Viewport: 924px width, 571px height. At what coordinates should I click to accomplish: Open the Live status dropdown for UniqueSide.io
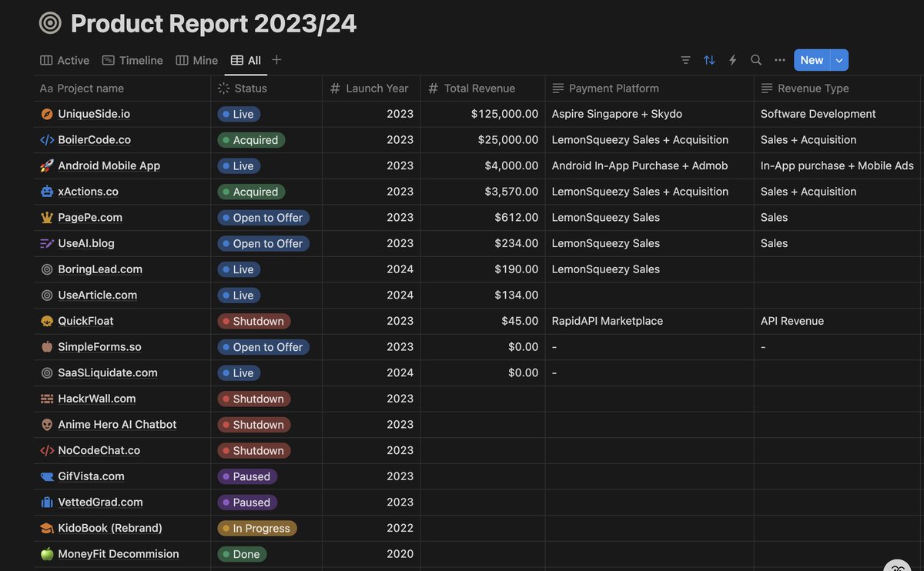click(239, 114)
